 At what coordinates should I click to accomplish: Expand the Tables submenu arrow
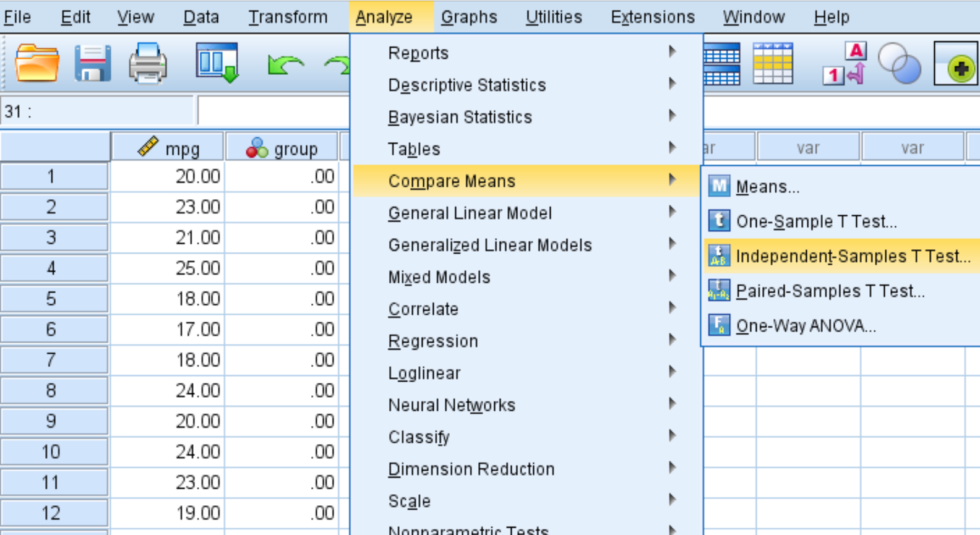click(673, 147)
